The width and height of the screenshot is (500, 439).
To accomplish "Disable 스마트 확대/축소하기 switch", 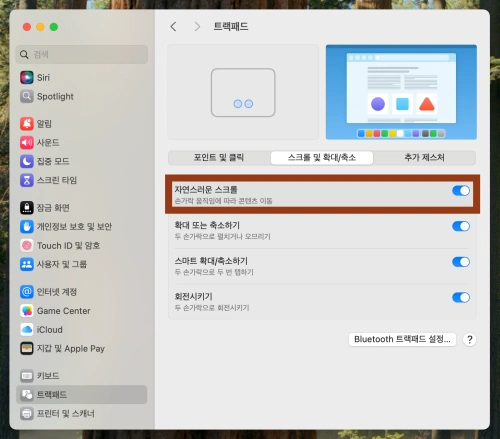I will (x=461, y=262).
